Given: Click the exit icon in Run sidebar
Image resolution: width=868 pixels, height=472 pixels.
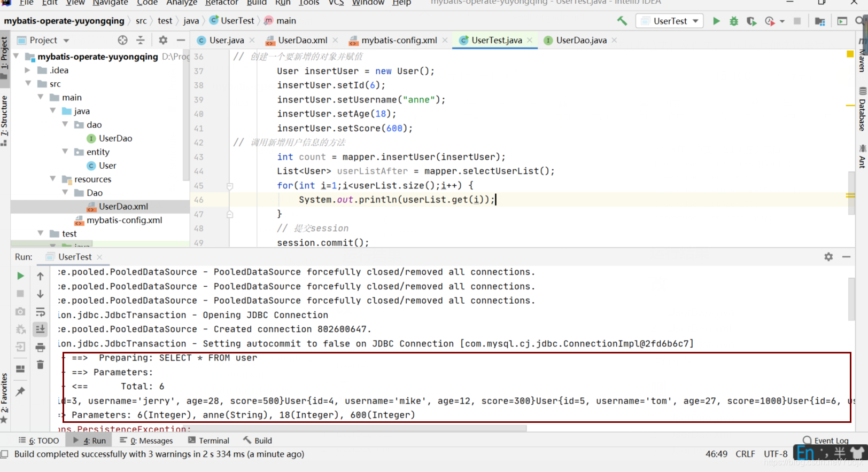Looking at the screenshot, I should (x=20, y=347).
